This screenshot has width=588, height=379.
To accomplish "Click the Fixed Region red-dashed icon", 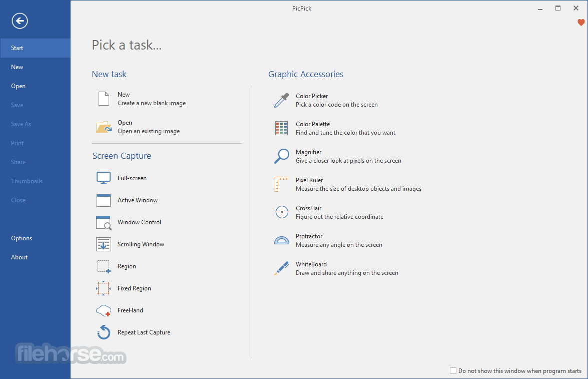I will (104, 288).
